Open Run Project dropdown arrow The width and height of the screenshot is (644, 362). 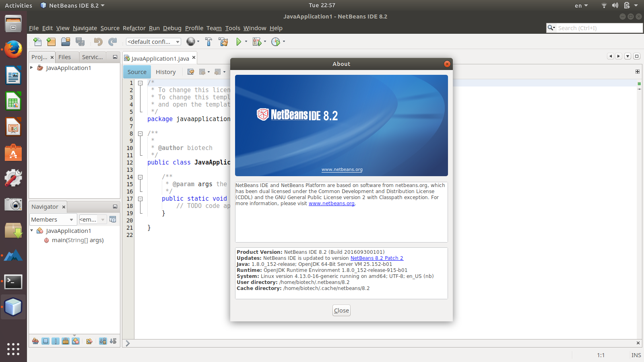246,41
